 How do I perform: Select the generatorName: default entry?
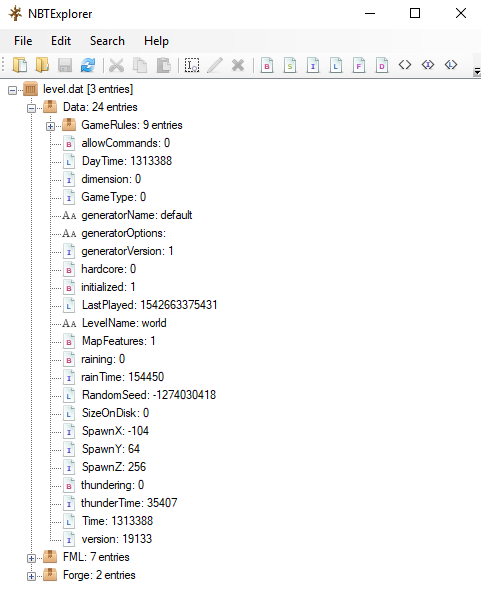[137, 215]
